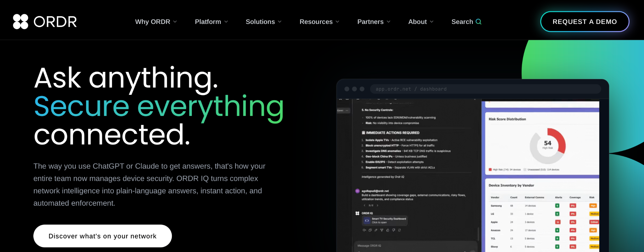Click the thumbs-down icon under the response
Screen dimensions: 644x252
click(x=394, y=230)
